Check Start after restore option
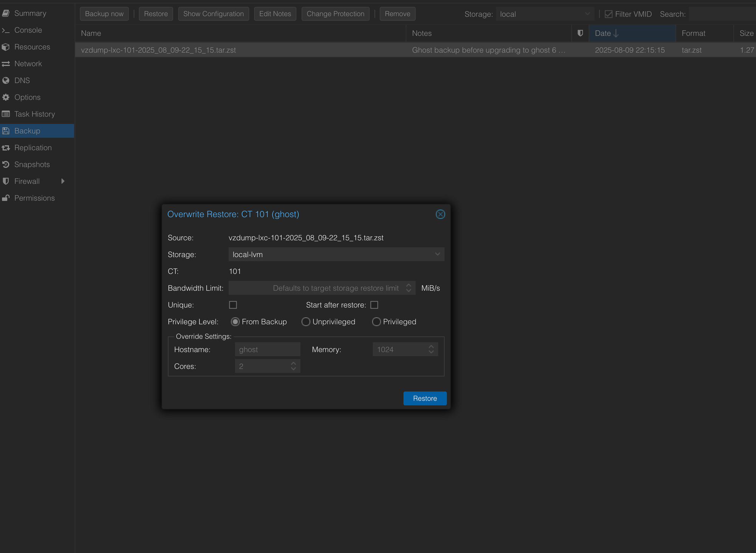The image size is (756, 553). (x=374, y=305)
